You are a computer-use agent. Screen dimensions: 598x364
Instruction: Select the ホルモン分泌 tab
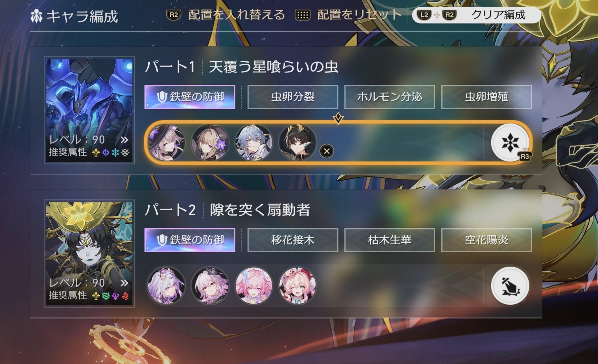pos(390,97)
